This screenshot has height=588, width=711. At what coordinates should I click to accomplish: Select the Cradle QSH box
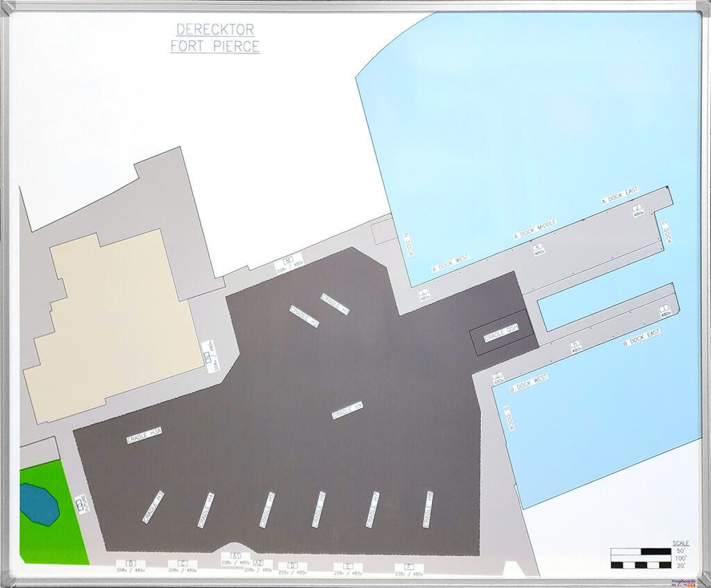click(502, 335)
